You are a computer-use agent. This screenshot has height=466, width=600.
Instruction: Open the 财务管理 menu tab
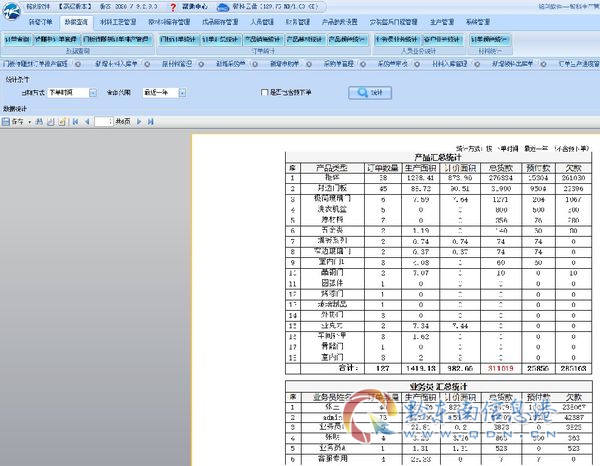pos(298,22)
